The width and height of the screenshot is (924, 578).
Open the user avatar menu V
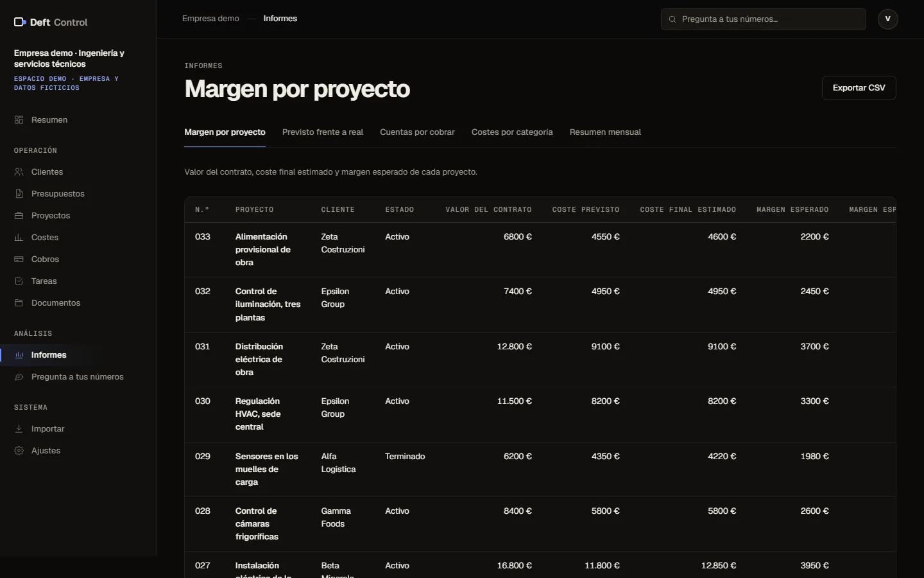[x=888, y=19]
